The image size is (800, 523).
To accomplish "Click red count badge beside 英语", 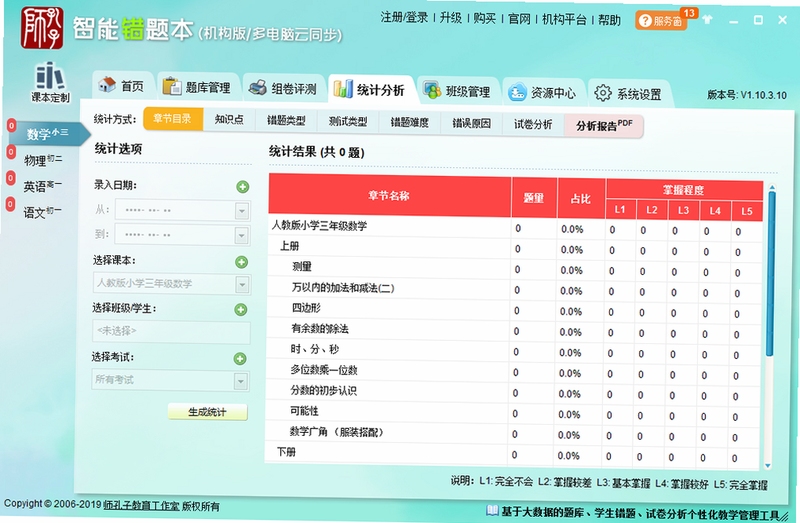I will pyautogui.click(x=10, y=178).
